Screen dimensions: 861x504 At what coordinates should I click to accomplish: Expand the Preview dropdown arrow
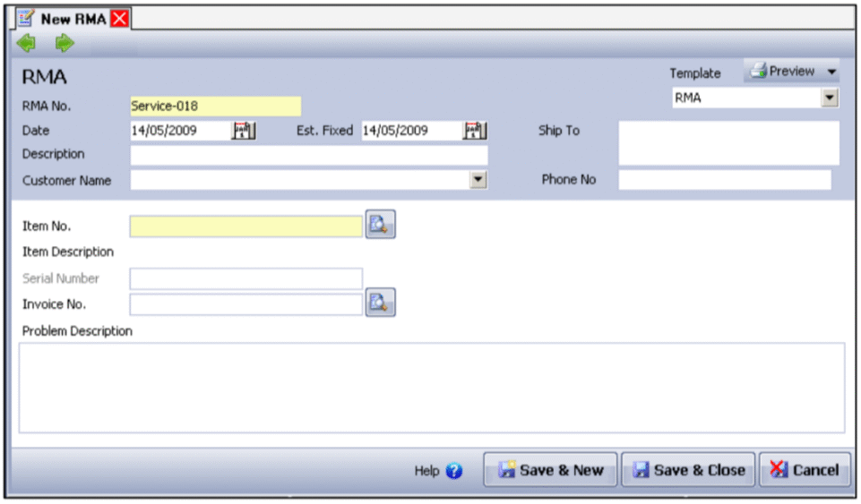tap(831, 72)
